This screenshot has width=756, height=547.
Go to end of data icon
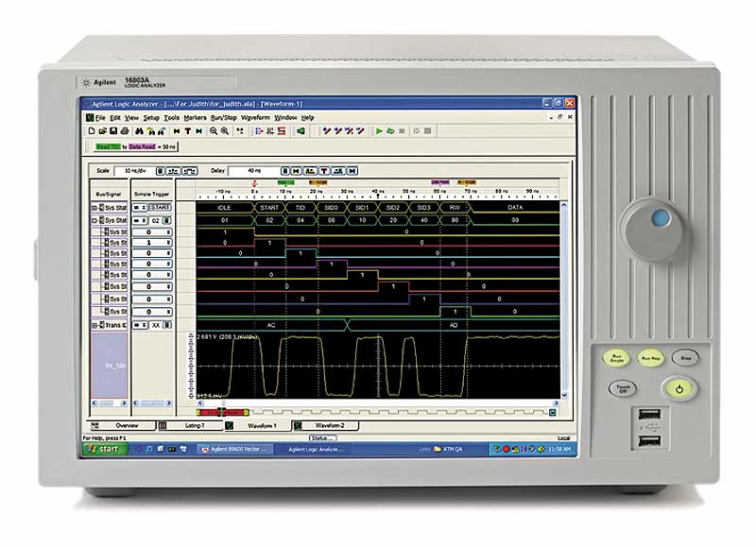198,130
